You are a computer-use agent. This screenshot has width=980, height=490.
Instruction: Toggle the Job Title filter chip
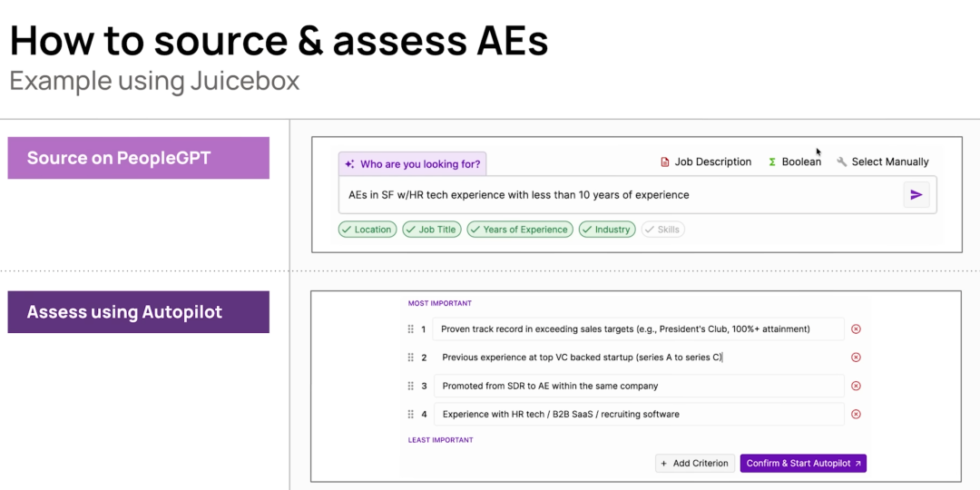(x=432, y=230)
